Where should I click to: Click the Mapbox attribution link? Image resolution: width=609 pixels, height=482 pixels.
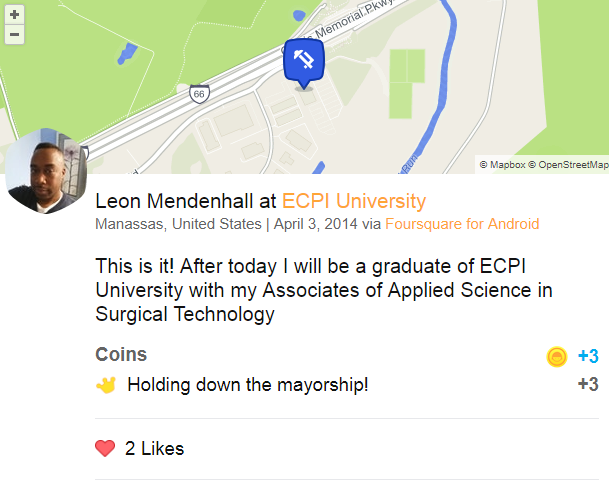pyautogui.click(x=502, y=165)
